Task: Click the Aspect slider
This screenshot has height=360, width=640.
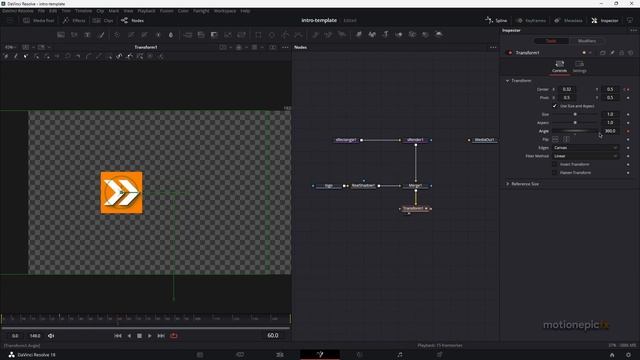Action: pyautogui.click(x=576, y=122)
